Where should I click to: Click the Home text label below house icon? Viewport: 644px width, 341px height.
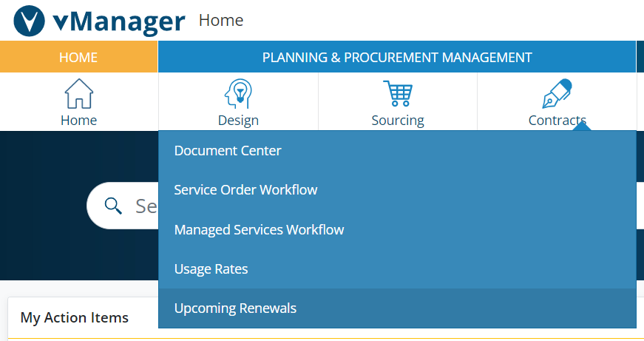click(78, 121)
